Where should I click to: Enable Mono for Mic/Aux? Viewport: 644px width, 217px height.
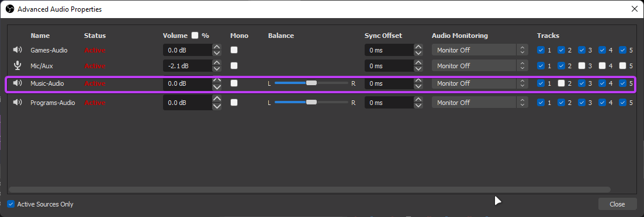click(234, 66)
